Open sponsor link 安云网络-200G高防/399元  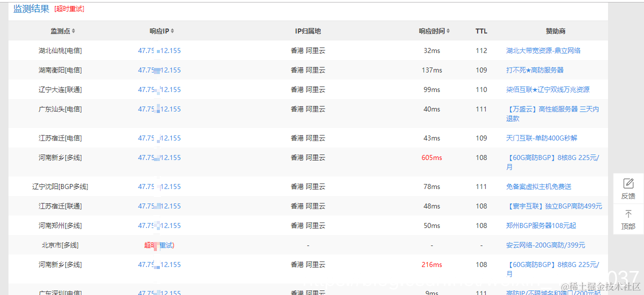pos(546,245)
